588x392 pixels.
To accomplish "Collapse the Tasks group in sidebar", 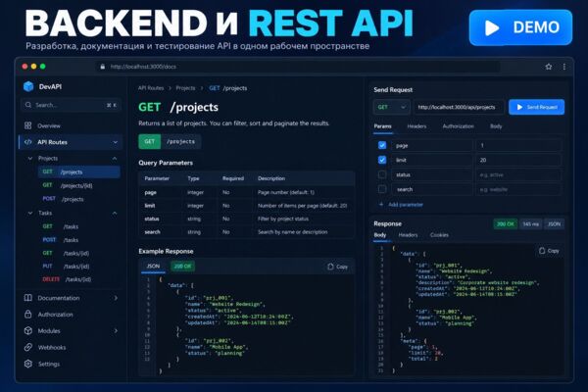I will (115, 213).
